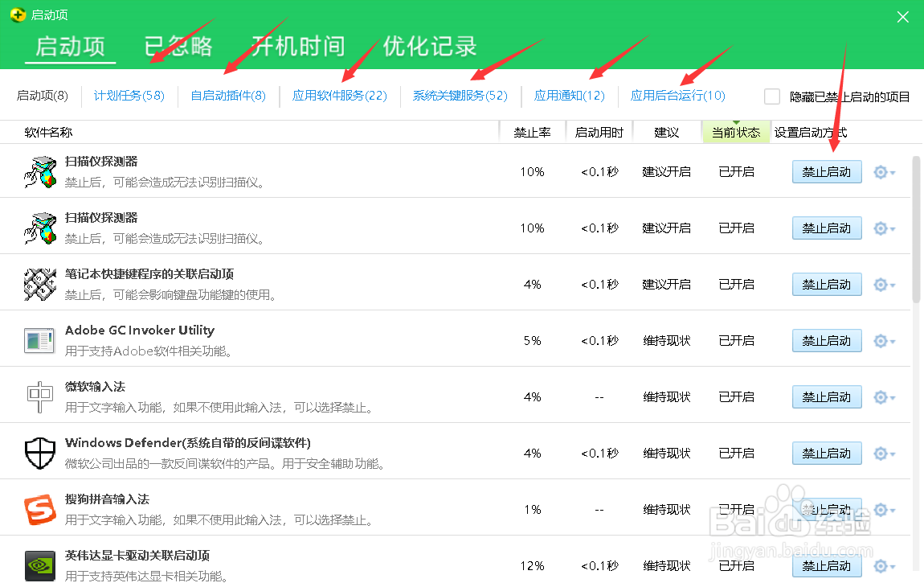The width and height of the screenshot is (924, 583).
Task: Open gear settings for 笔记本快捷键程序 row
Action: tap(884, 285)
